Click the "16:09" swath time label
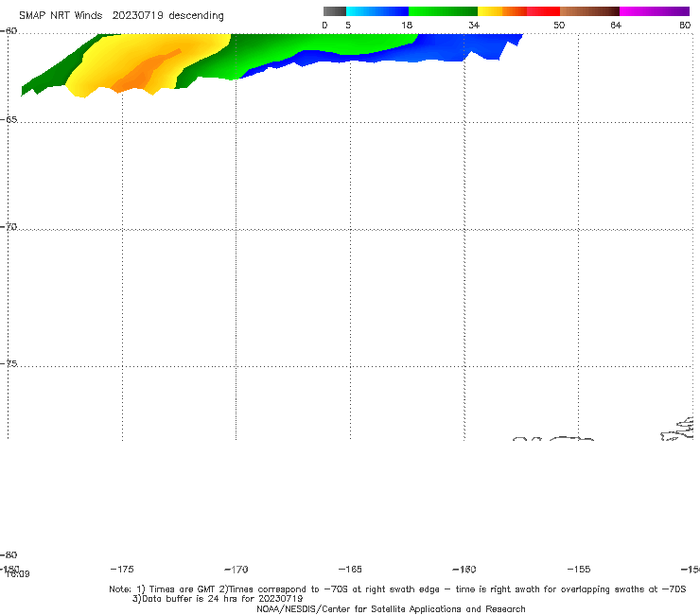700x615 pixels. (x=18, y=574)
